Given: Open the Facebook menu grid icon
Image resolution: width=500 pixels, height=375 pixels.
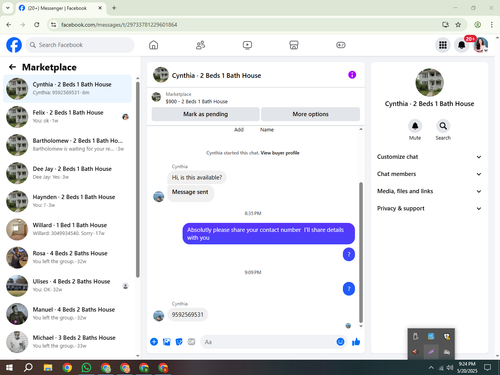Looking at the screenshot, I should (443, 45).
